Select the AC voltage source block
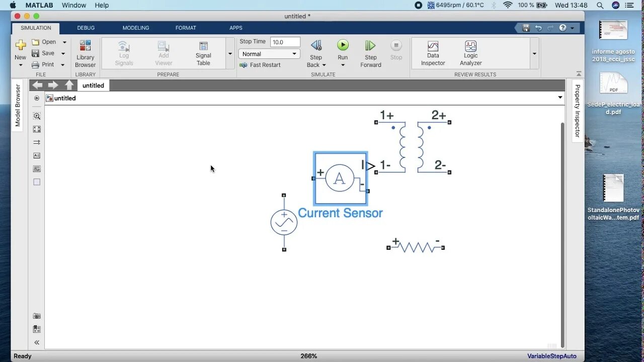 coord(284,222)
